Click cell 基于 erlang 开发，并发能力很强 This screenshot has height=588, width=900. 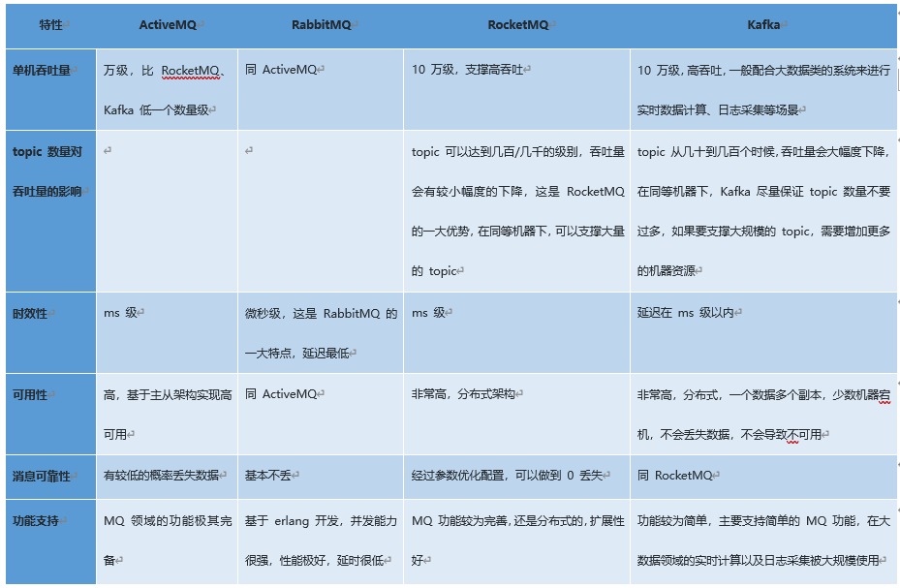coord(321,542)
